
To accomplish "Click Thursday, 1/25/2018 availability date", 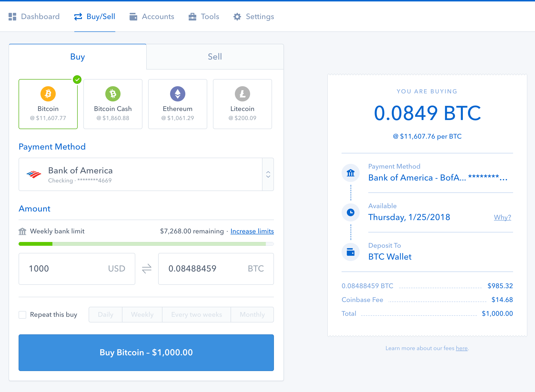I will coord(409,217).
